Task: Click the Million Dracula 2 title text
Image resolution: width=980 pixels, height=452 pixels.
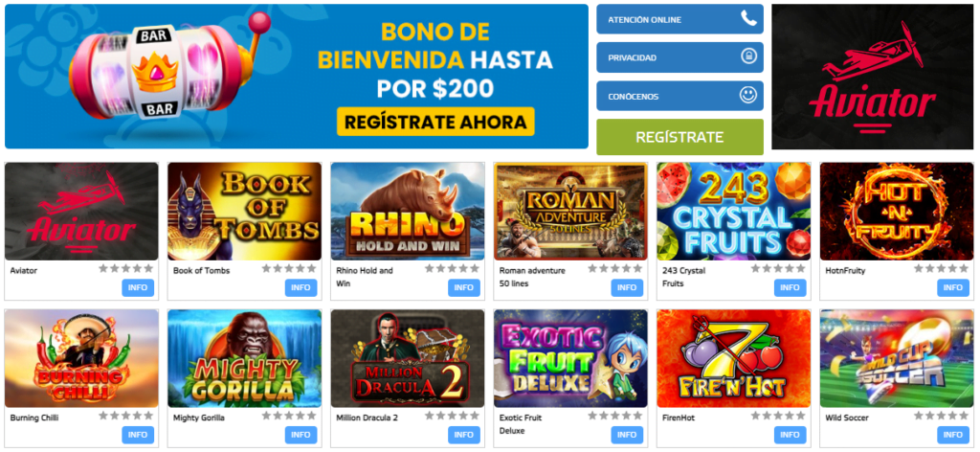Action: click(x=367, y=418)
